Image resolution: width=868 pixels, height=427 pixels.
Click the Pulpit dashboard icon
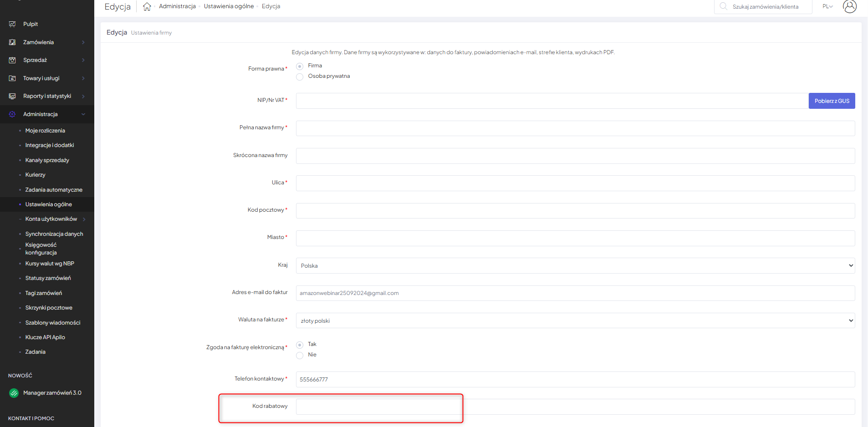[12, 24]
